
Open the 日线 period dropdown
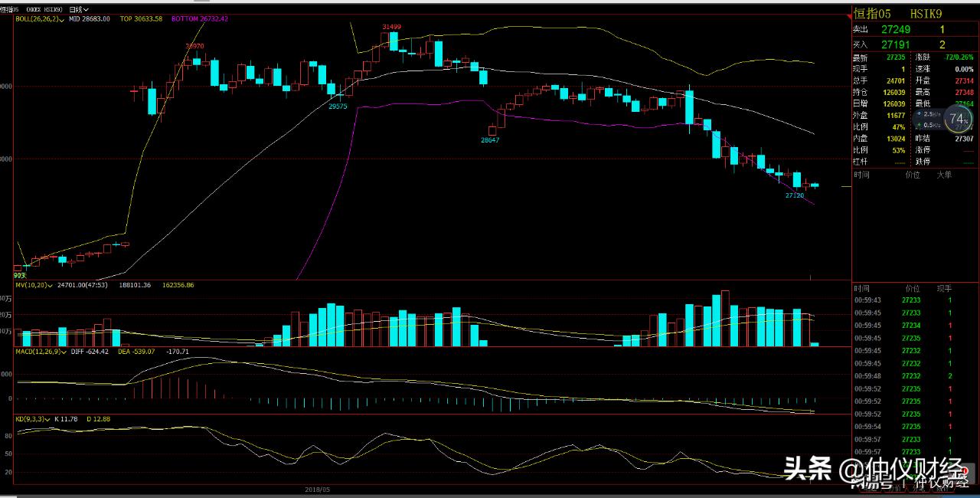(x=79, y=9)
